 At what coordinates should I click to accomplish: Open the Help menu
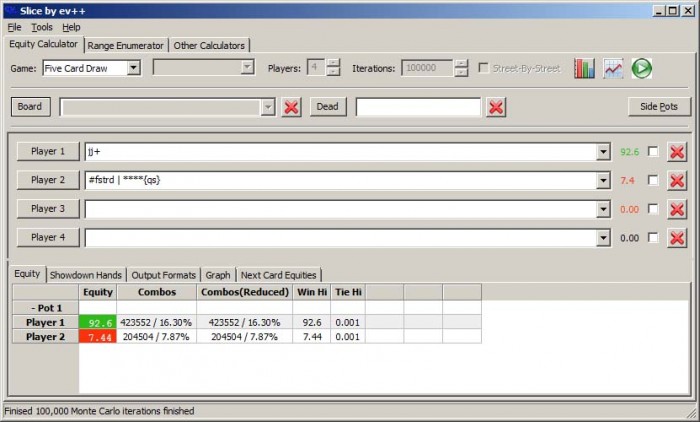(x=71, y=27)
